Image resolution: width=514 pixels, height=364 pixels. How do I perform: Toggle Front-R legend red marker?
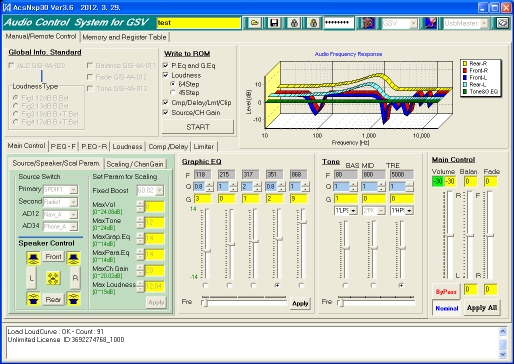click(x=465, y=70)
